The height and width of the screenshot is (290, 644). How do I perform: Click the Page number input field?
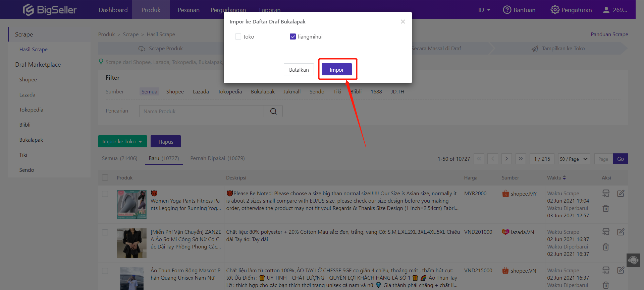tap(603, 159)
